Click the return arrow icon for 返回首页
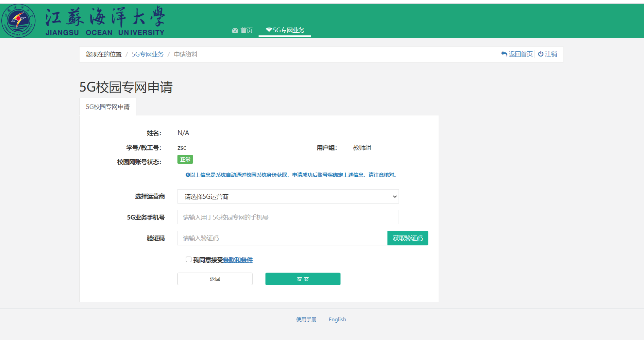The image size is (644, 340). pyautogui.click(x=504, y=54)
